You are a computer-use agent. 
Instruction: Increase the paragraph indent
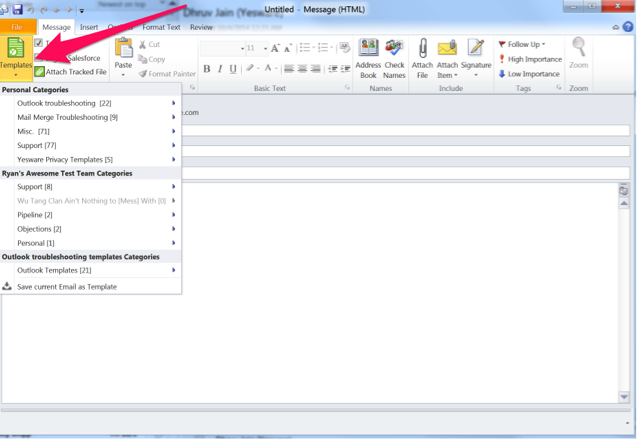click(346, 69)
